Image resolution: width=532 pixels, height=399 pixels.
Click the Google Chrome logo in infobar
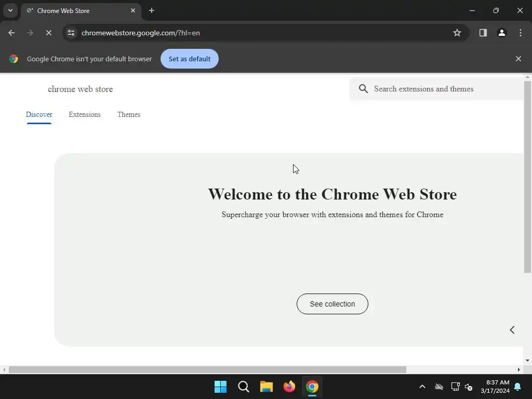click(x=14, y=59)
